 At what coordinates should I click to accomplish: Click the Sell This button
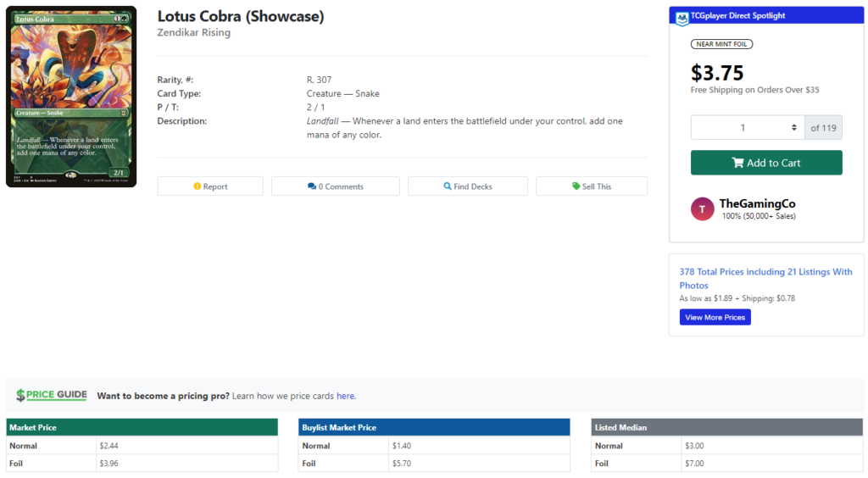tap(591, 186)
